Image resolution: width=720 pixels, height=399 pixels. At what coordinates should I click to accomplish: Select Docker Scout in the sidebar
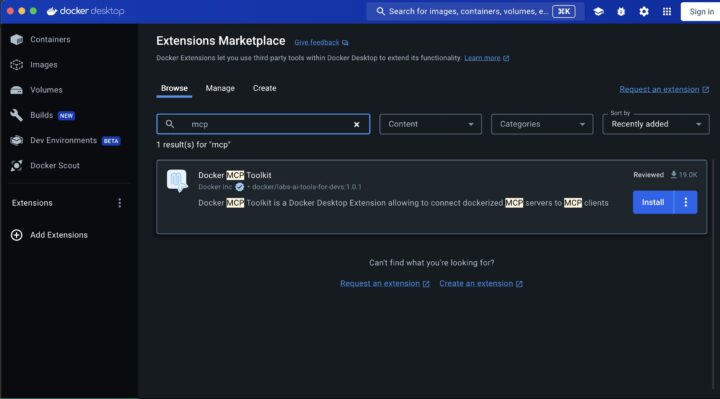click(55, 165)
